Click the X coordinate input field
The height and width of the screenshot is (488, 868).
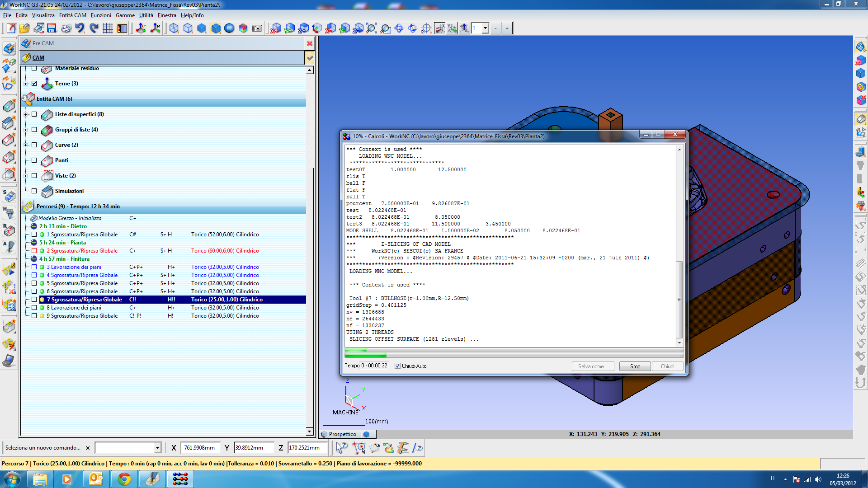coord(200,448)
